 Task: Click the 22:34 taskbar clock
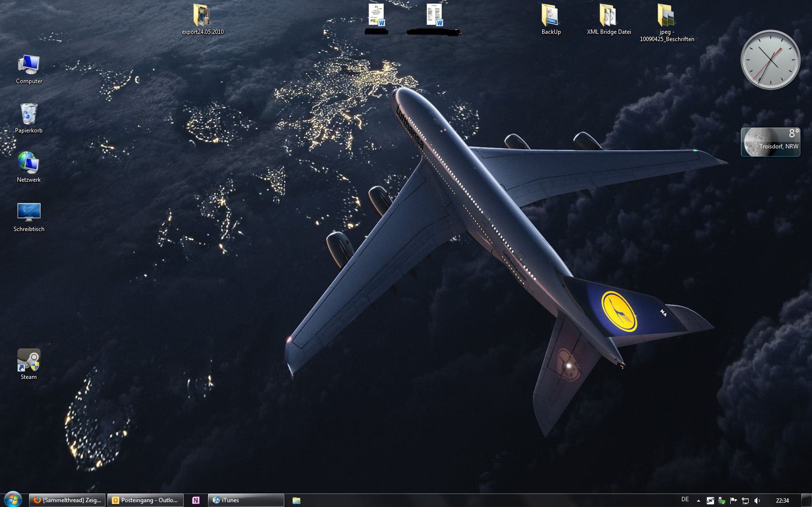click(x=782, y=501)
